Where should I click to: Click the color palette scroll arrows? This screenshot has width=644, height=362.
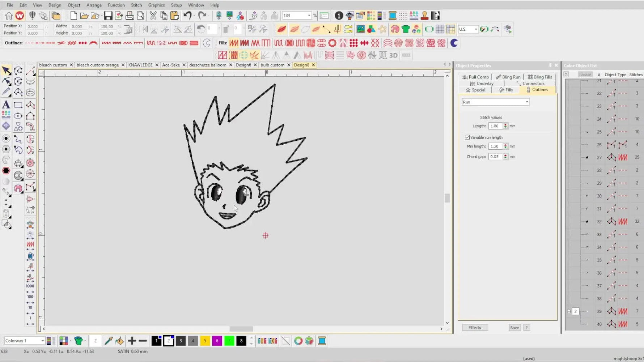[251, 341]
